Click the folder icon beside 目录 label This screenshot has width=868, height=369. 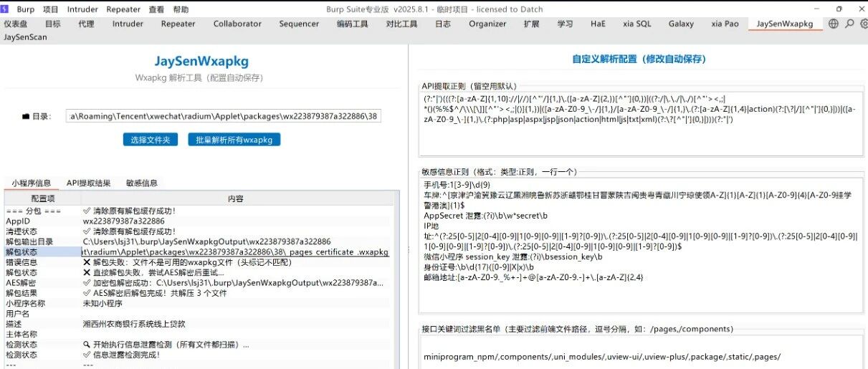pyautogui.click(x=26, y=116)
